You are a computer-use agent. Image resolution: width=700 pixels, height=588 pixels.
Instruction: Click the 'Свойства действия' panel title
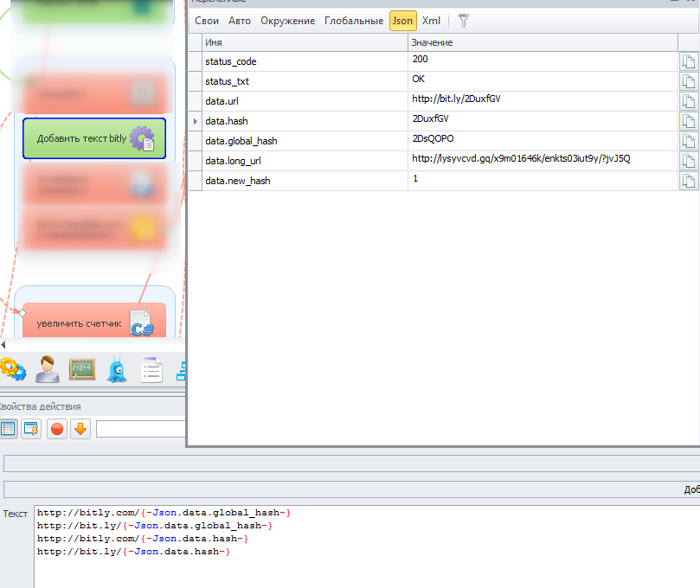tap(40, 406)
